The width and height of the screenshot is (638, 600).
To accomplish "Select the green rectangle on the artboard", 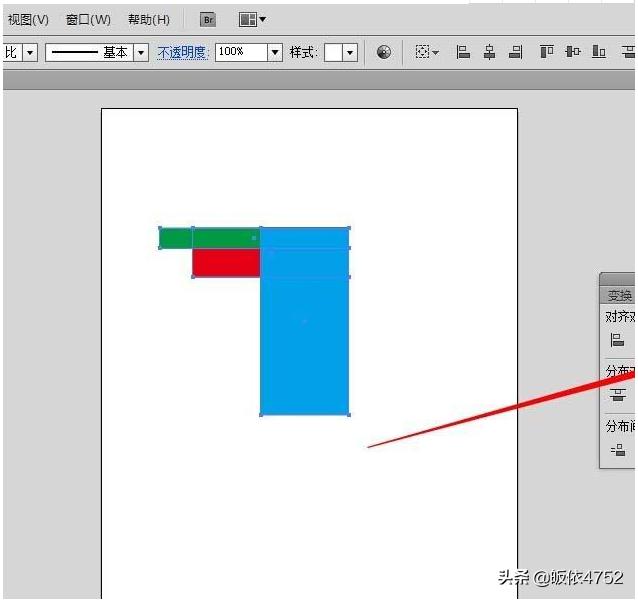I will point(210,238).
